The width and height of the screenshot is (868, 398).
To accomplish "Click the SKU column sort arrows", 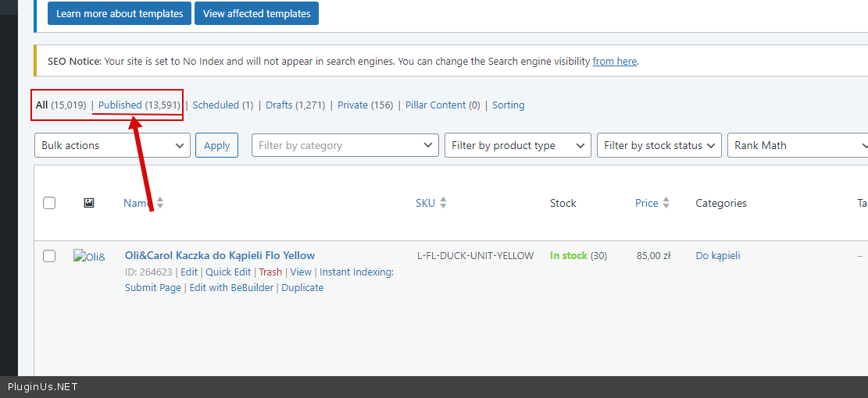I will point(443,203).
